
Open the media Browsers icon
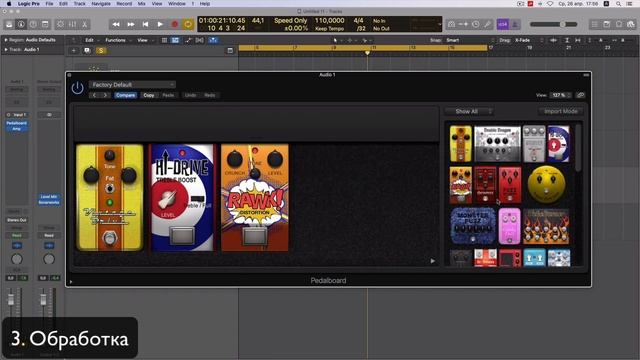(x=631, y=24)
